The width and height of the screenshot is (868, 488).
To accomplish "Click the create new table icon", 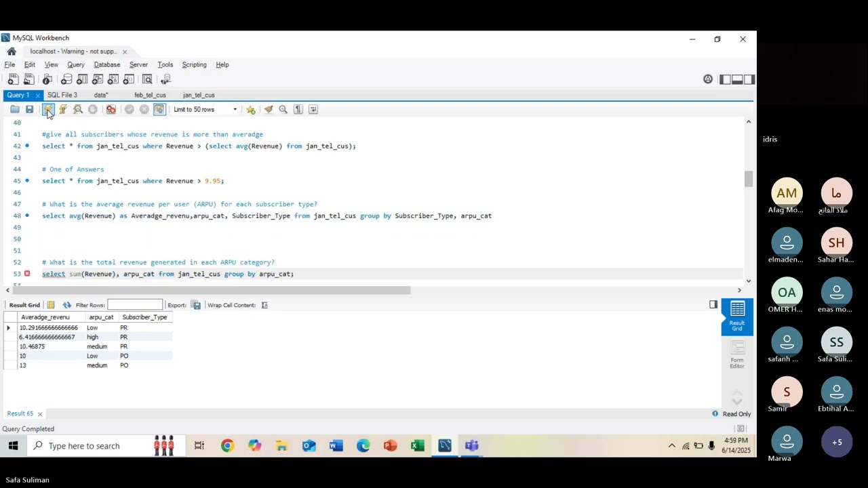I will 82,79.
